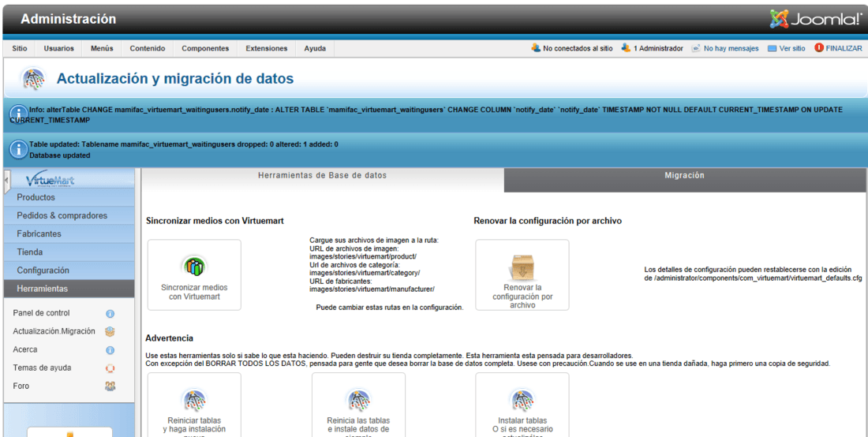Expand the Tienda sidebar section

(x=69, y=252)
